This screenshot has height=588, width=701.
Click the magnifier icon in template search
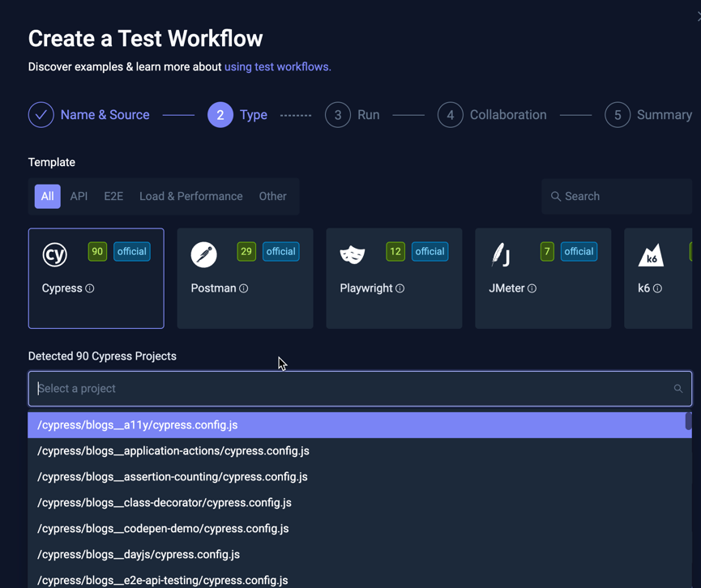(555, 196)
